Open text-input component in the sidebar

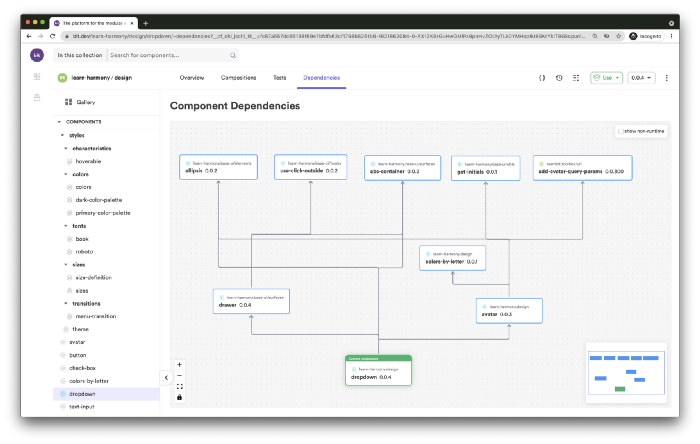click(81, 407)
